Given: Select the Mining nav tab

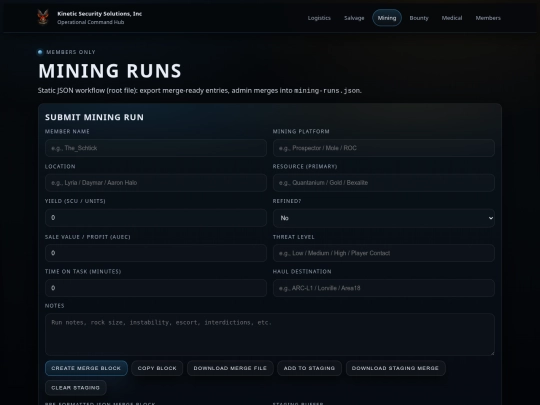Looking at the screenshot, I should 387,18.
